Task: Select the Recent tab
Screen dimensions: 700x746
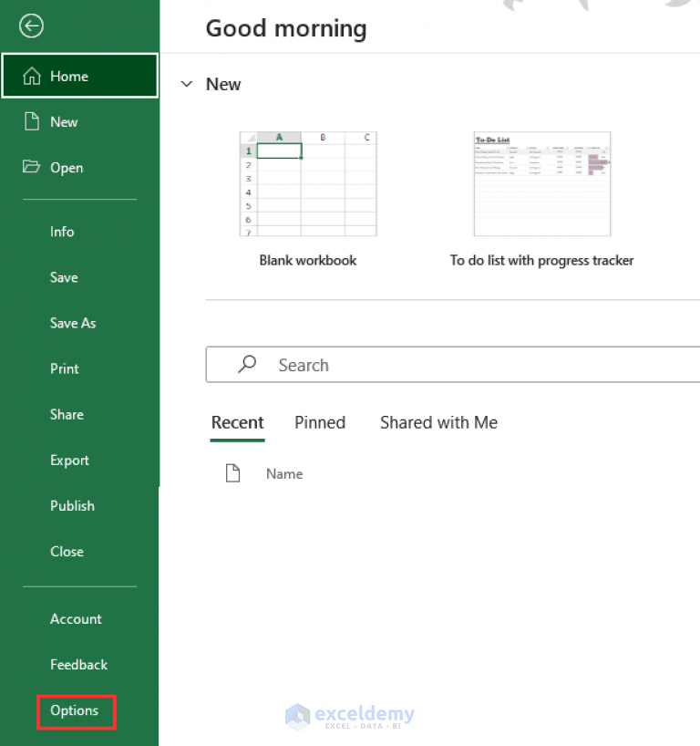Action: pos(237,422)
